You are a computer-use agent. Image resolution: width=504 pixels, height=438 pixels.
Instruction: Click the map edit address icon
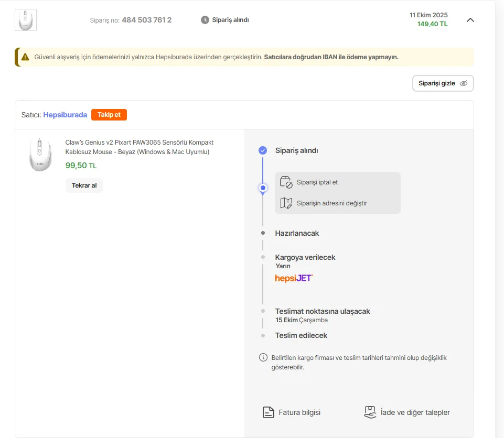click(x=286, y=203)
